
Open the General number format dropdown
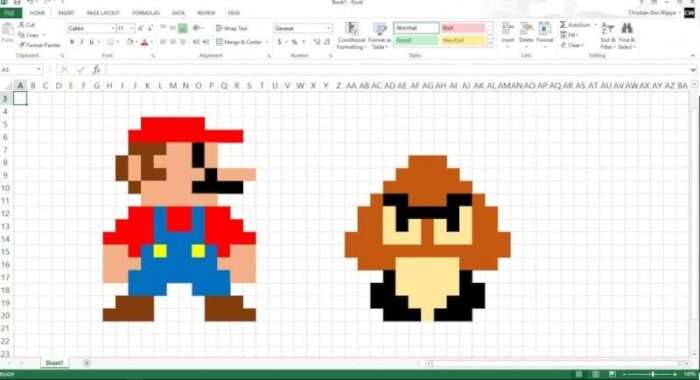[329, 28]
